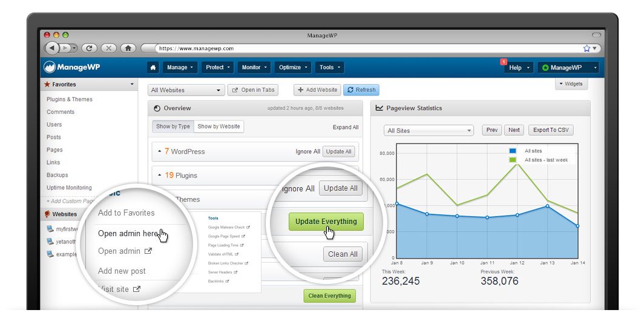
Task: Click the Overview widget clock icon
Action: pyautogui.click(x=157, y=108)
